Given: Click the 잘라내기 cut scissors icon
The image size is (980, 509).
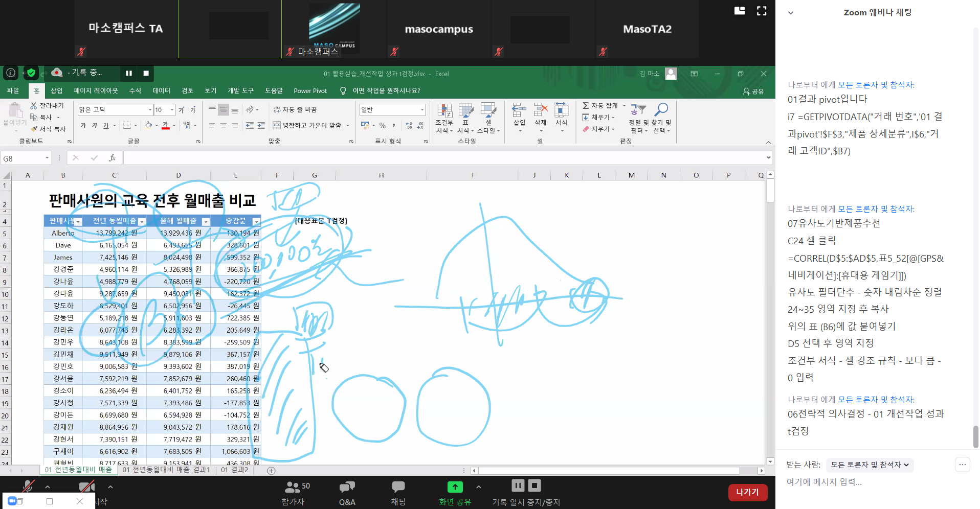Looking at the screenshot, I should (34, 105).
